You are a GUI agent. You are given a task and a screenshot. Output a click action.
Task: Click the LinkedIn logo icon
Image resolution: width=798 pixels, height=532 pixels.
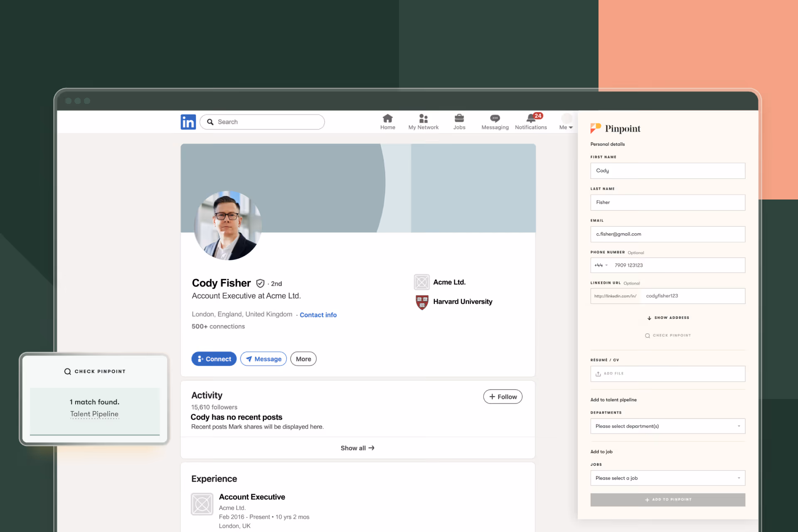point(188,122)
